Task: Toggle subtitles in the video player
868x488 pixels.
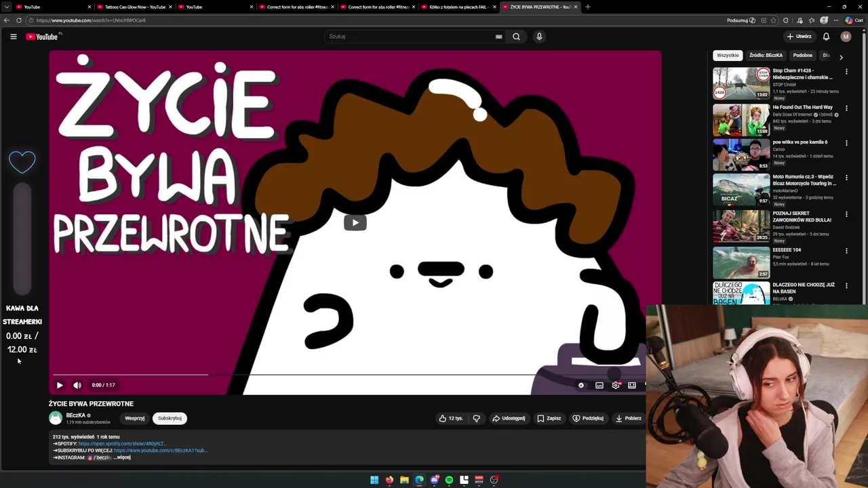Action: (x=599, y=385)
